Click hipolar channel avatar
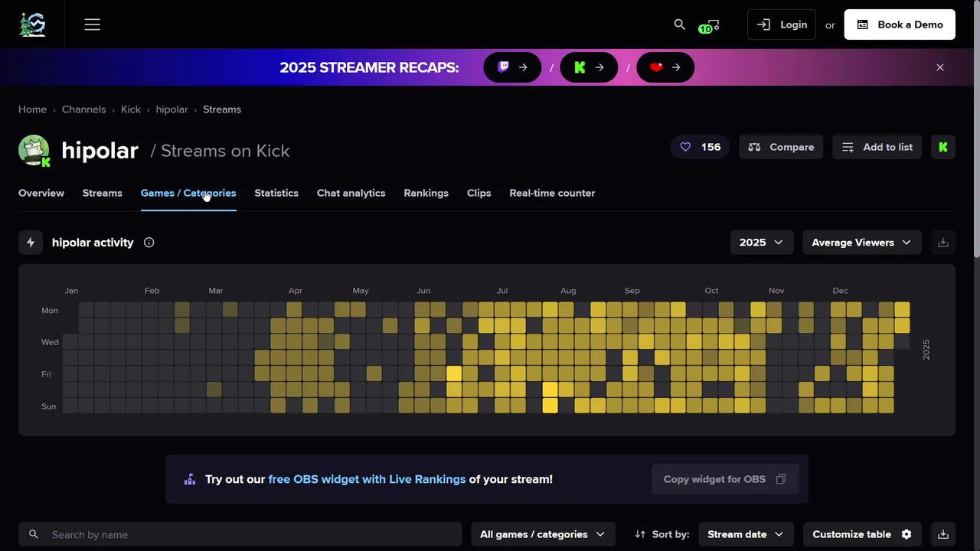This screenshot has height=551, width=980. pos(34,150)
